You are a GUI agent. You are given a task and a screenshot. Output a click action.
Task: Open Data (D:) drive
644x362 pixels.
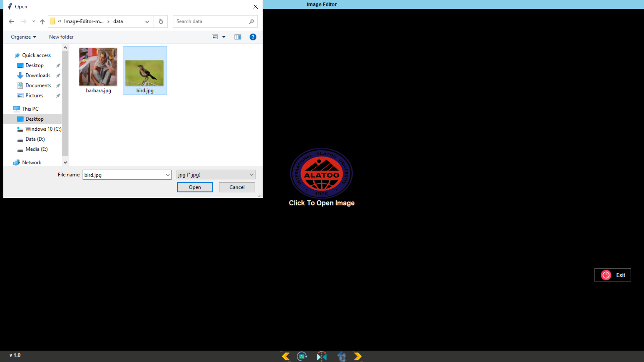tap(35, 139)
